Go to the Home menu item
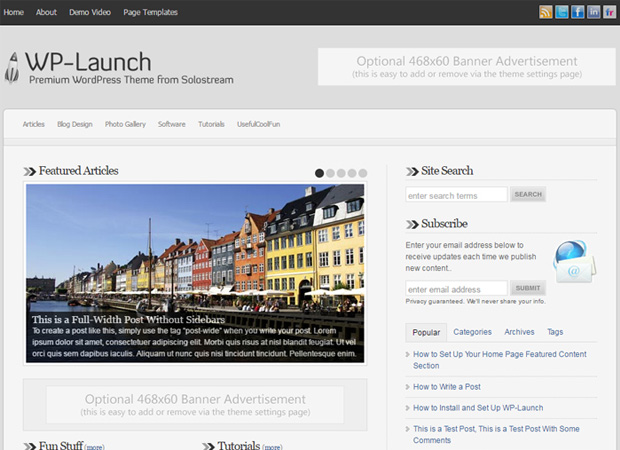This screenshot has width=620, height=450. pyautogui.click(x=13, y=12)
